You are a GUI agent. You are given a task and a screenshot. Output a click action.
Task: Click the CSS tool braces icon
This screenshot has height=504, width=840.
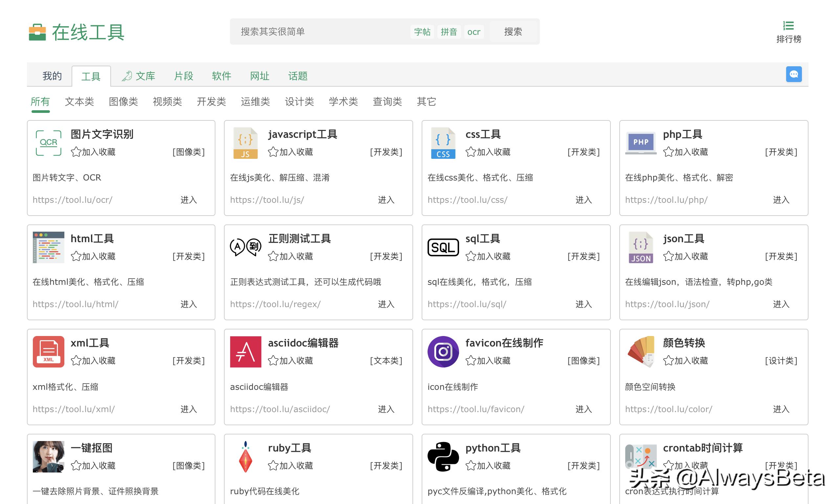pos(443,143)
